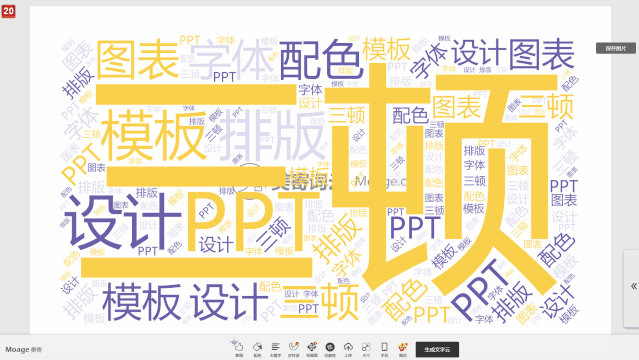Image resolution: width=639 pixels, height=360 pixels.
Task: Open the tutorial hand-pointer icon
Action: pos(238,347)
